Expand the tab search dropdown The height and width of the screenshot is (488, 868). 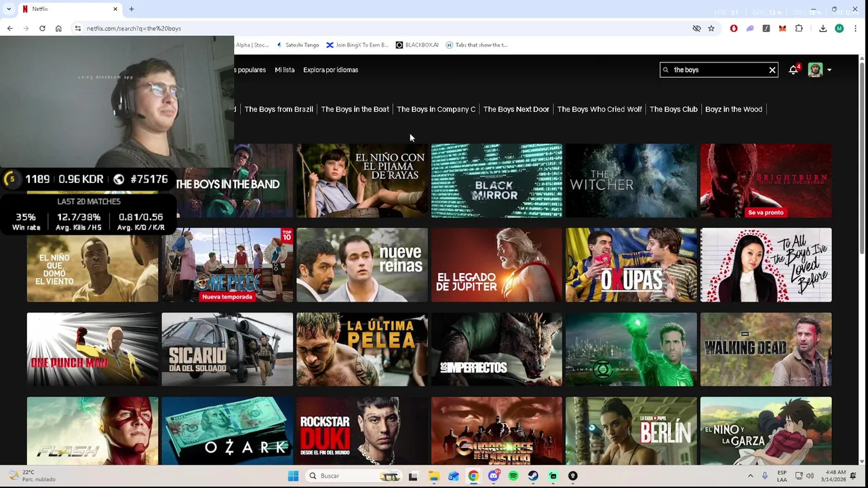(x=8, y=9)
